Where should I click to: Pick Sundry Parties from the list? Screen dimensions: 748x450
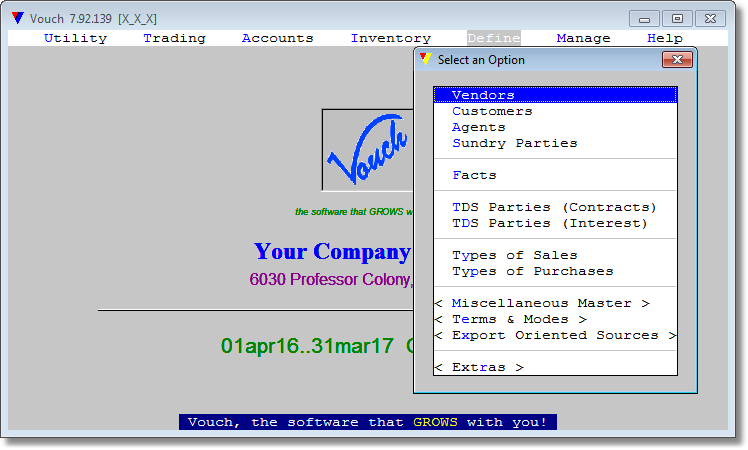(555, 143)
